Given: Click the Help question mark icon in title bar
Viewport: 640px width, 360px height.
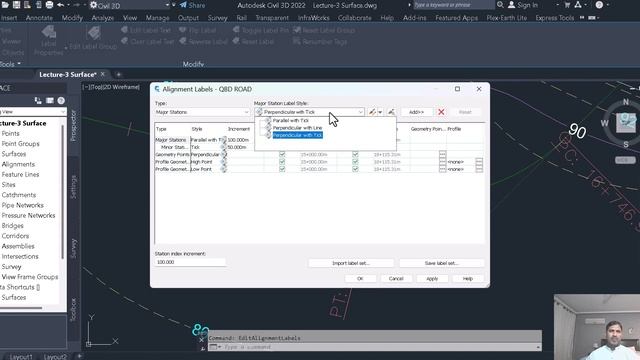Looking at the screenshot, I should (599, 5).
